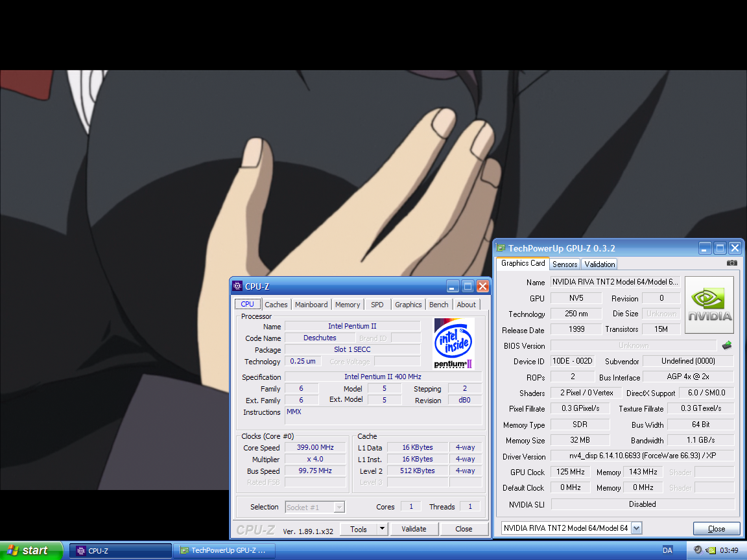
Task: Click the NVIDIA logo in GPU-Z
Action: pyautogui.click(x=709, y=305)
